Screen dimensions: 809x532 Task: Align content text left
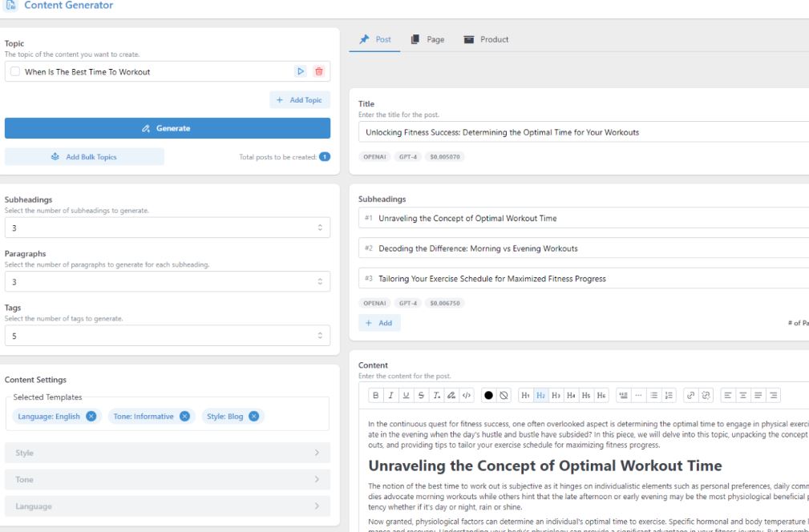point(728,395)
